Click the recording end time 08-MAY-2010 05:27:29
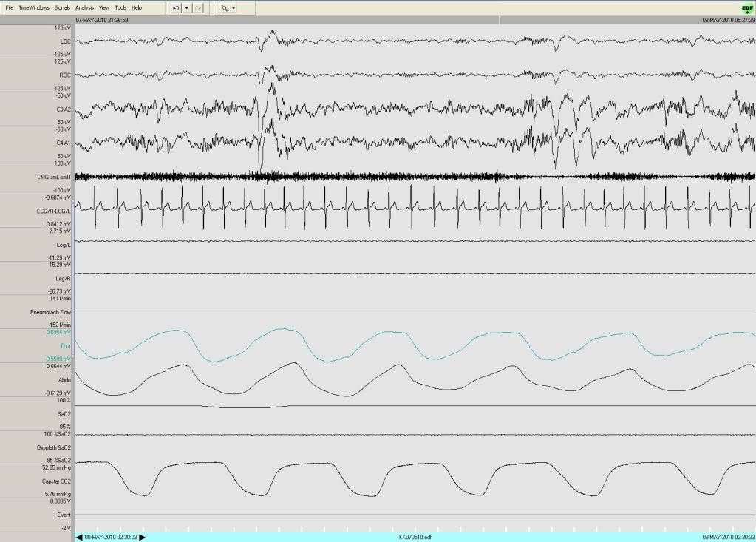Screen dimensions: 756x542 tap(729, 20)
